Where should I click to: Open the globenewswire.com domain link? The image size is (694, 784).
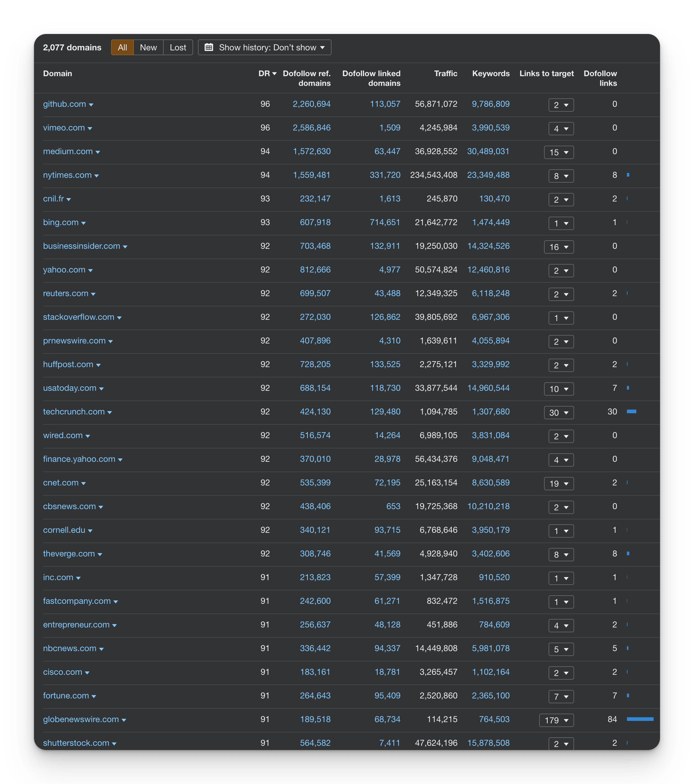(x=81, y=719)
